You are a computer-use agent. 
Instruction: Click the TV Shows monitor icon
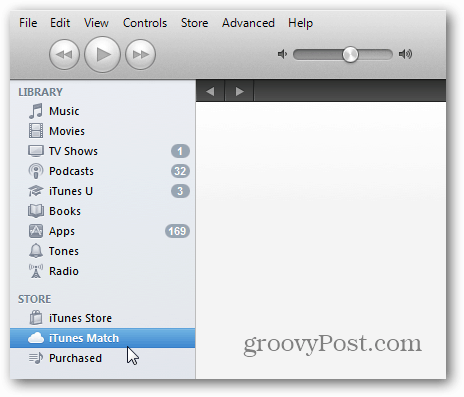click(x=36, y=151)
